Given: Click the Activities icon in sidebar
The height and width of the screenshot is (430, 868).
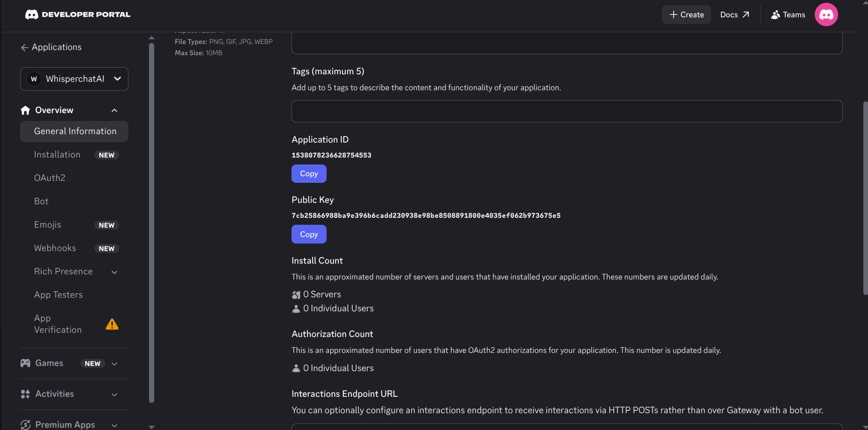Looking at the screenshot, I should pos(25,394).
